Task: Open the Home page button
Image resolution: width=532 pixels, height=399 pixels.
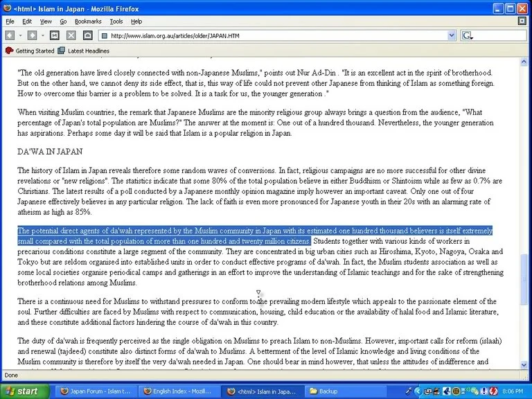Action: click(x=87, y=35)
